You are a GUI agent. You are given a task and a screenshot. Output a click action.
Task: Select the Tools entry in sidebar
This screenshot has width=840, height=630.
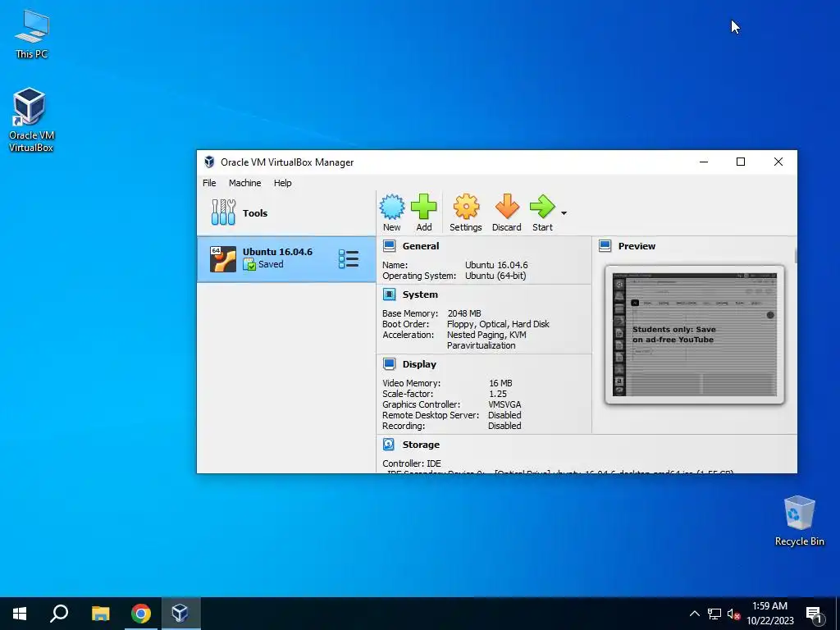point(286,212)
